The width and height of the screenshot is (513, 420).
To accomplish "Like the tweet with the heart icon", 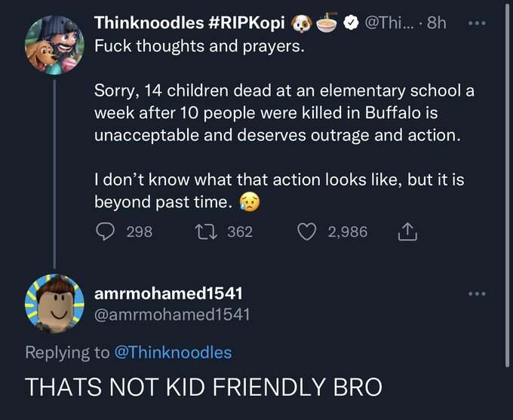I will tap(308, 231).
